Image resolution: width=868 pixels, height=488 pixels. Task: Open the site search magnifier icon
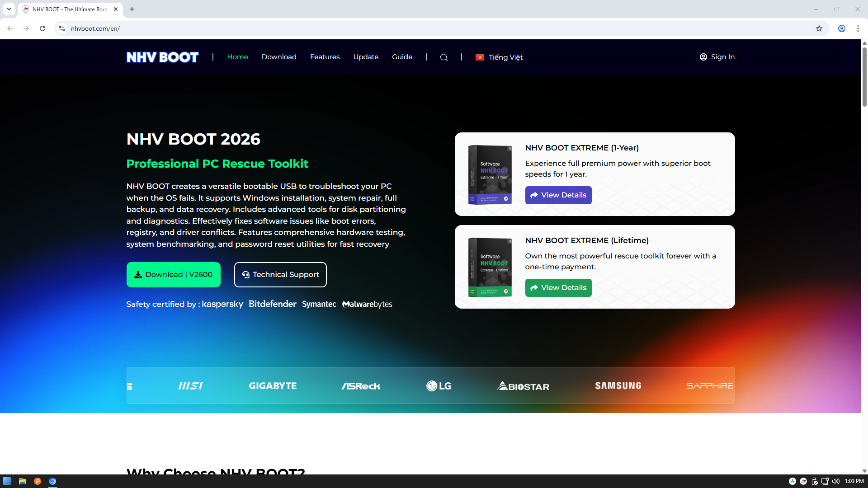(x=444, y=57)
